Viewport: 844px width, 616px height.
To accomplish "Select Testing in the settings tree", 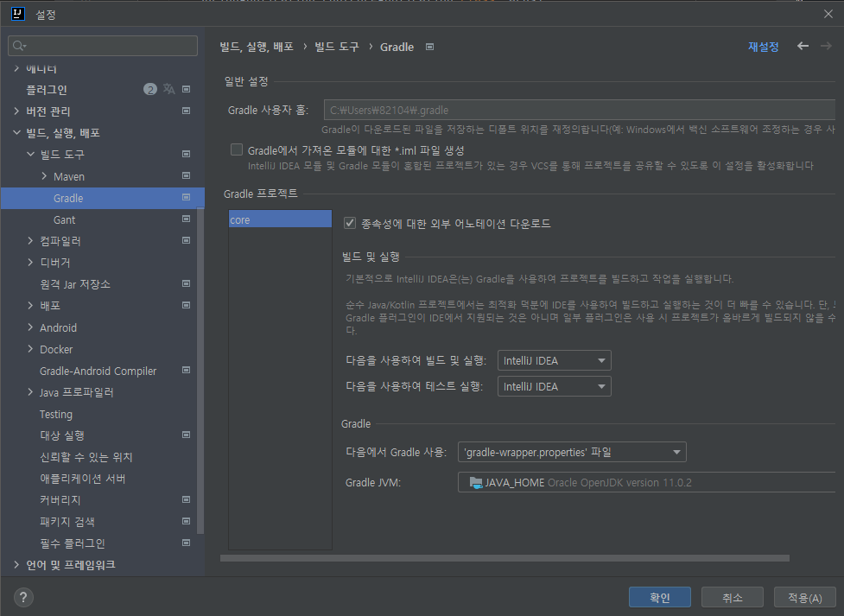I will coord(56,414).
